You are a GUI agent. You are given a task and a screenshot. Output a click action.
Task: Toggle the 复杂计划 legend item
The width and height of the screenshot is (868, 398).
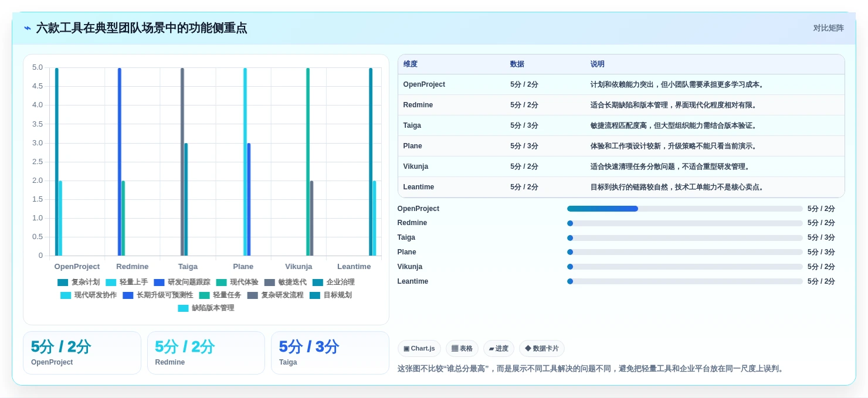(x=79, y=282)
